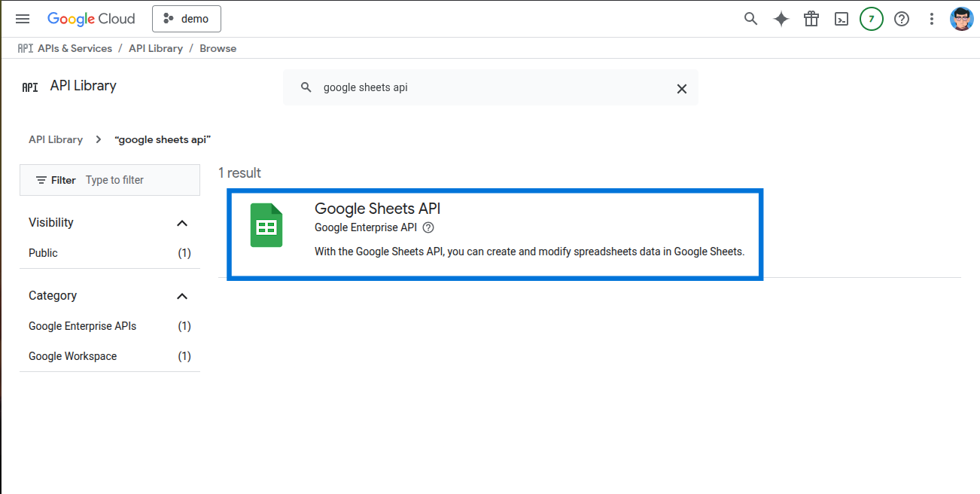Click the API icon beside API Library title
The image size is (980, 494).
click(x=30, y=87)
